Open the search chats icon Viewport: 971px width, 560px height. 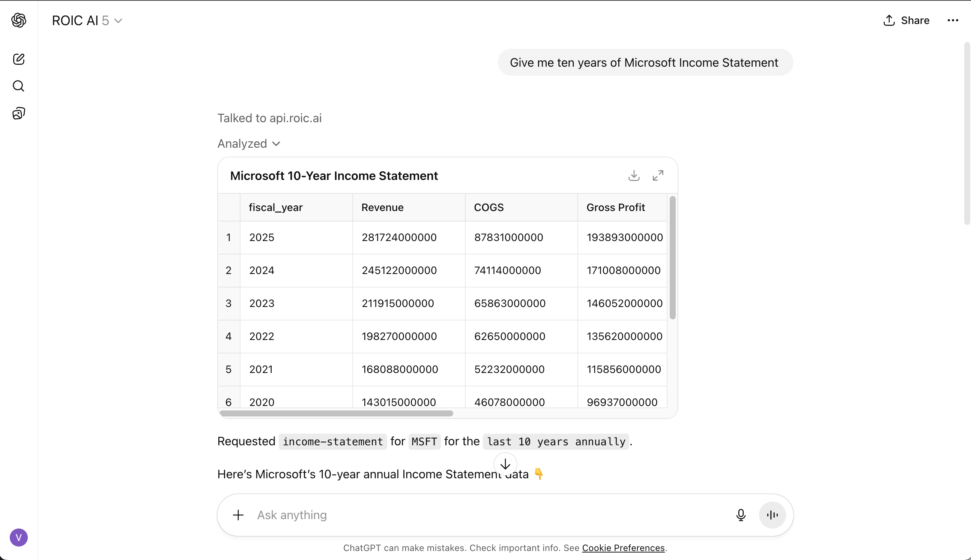pyautogui.click(x=18, y=86)
